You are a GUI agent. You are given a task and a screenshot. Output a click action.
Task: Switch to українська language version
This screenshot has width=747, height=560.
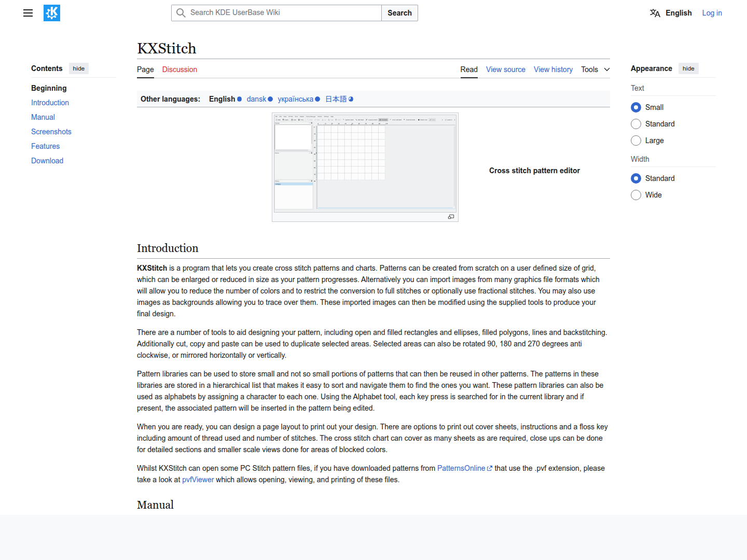pyautogui.click(x=295, y=99)
